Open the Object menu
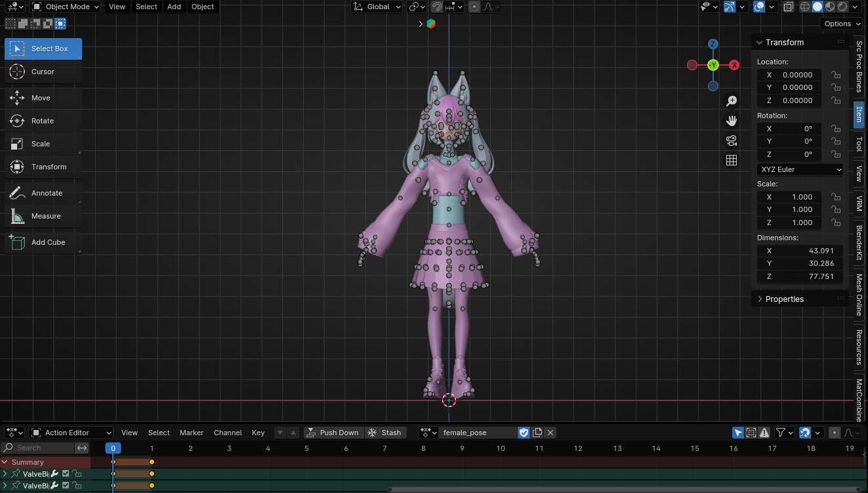The height and width of the screenshot is (493, 868). point(203,7)
